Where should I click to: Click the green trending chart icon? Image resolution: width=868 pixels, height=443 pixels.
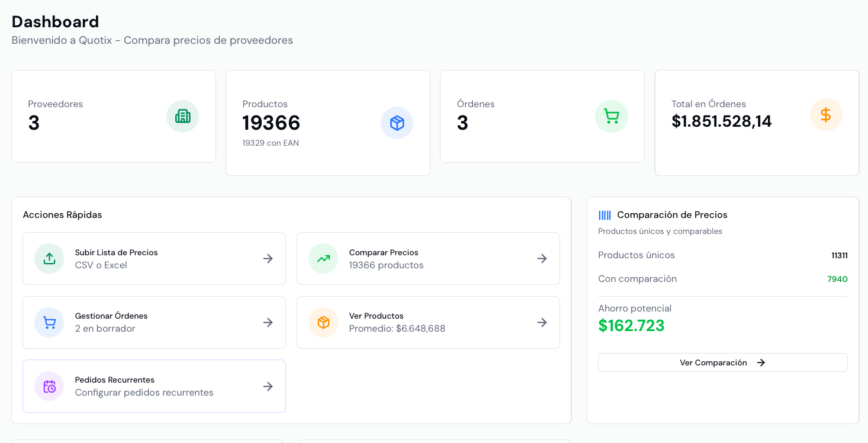[323, 258]
